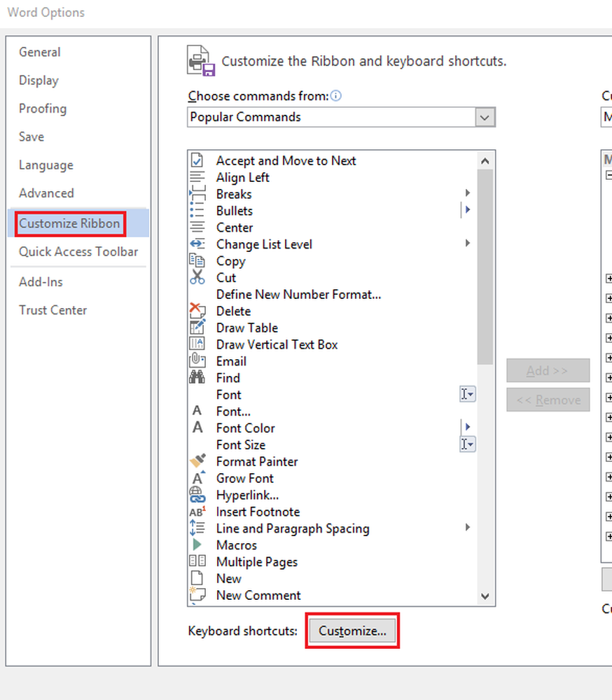Select the Email paperclip icon
612x700 pixels.
pyautogui.click(x=197, y=361)
